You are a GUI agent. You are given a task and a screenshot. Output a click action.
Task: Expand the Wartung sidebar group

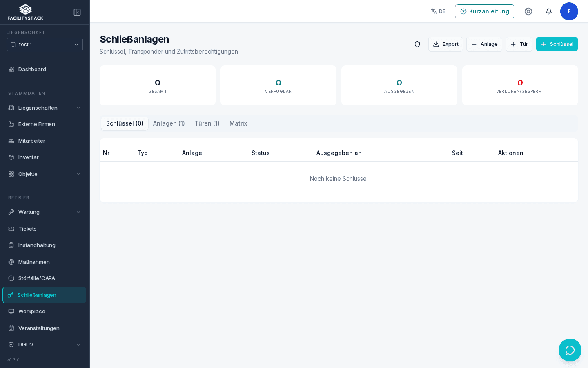[45, 212]
